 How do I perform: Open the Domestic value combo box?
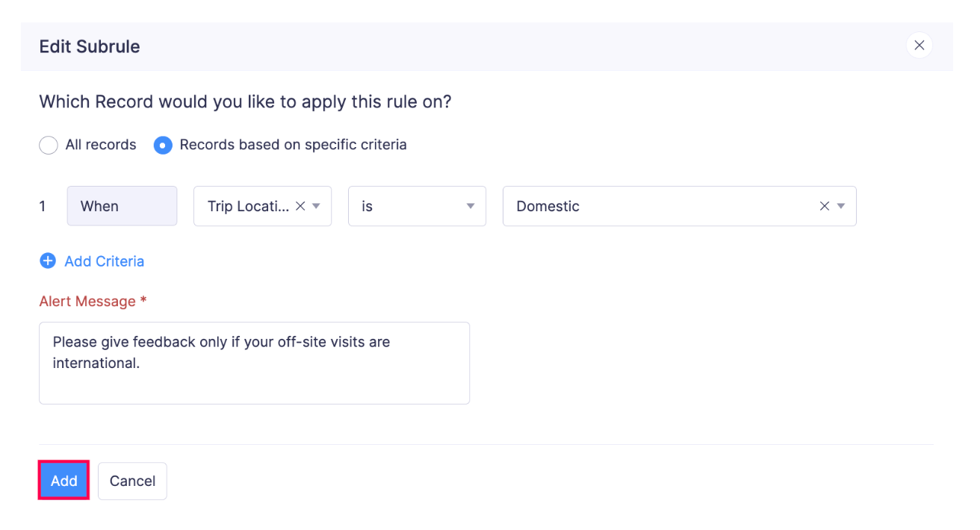tap(657, 206)
